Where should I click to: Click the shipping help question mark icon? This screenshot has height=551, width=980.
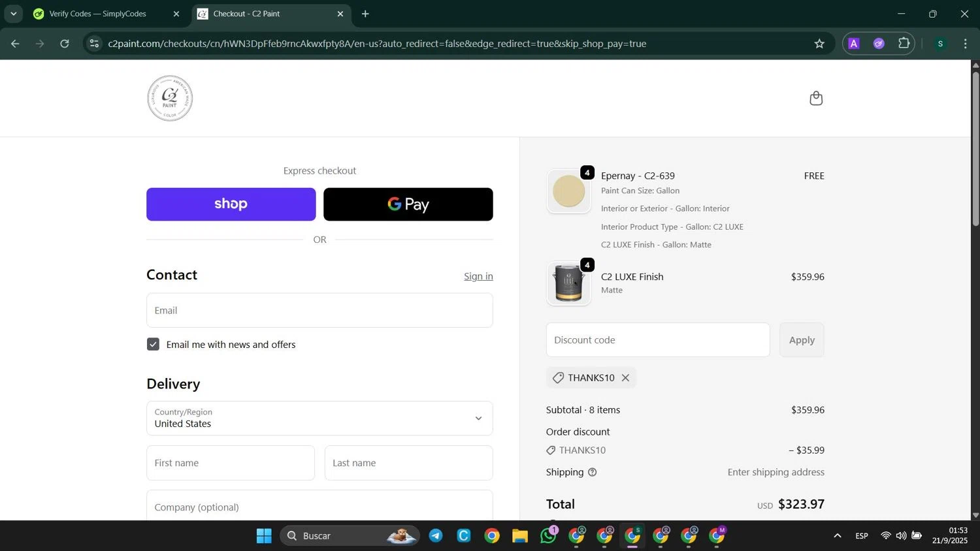pyautogui.click(x=593, y=473)
